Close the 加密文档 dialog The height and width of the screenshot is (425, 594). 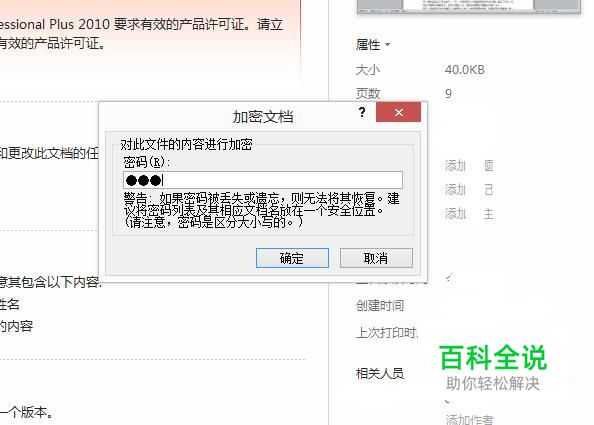click(x=399, y=112)
